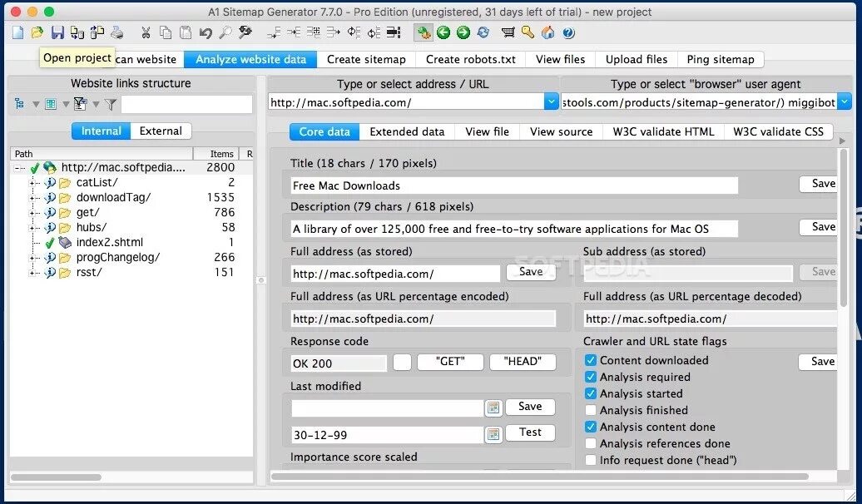
Task: Click the highlighted toolbar icon before the green arrows
Action: click(424, 32)
